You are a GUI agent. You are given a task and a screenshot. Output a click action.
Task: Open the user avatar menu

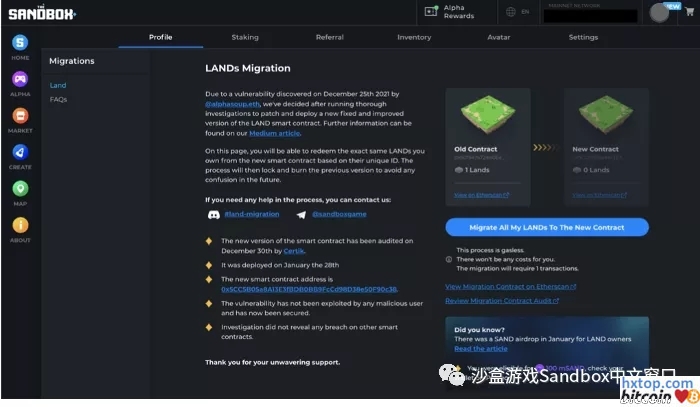(x=660, y=12)
